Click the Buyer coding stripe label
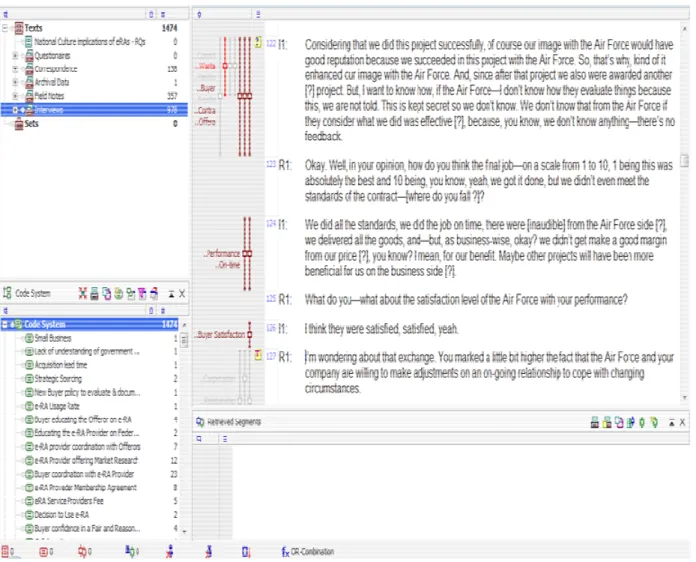The height and width of the screenshot is (562, 696). [206, 88]
